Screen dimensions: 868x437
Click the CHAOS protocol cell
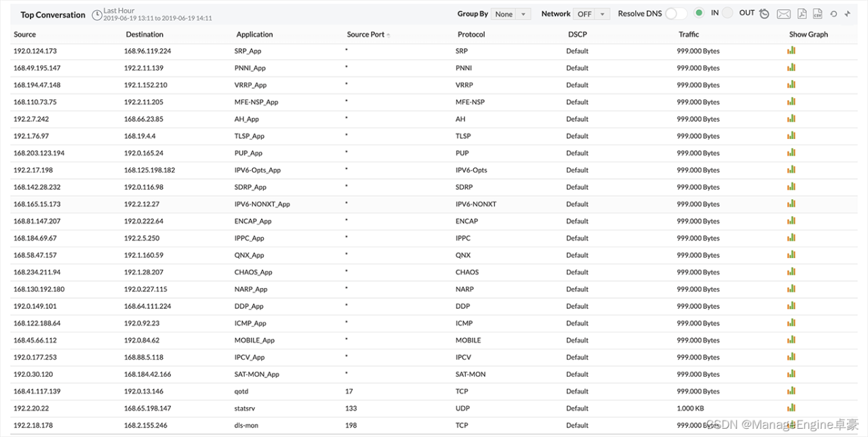pos(467,272)
